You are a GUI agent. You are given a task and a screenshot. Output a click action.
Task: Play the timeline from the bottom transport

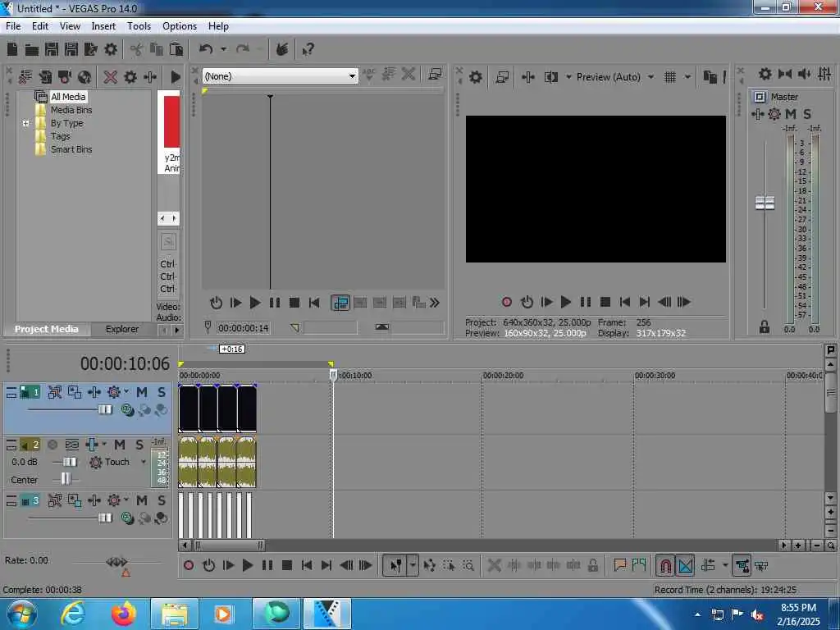tap(248, 565)
